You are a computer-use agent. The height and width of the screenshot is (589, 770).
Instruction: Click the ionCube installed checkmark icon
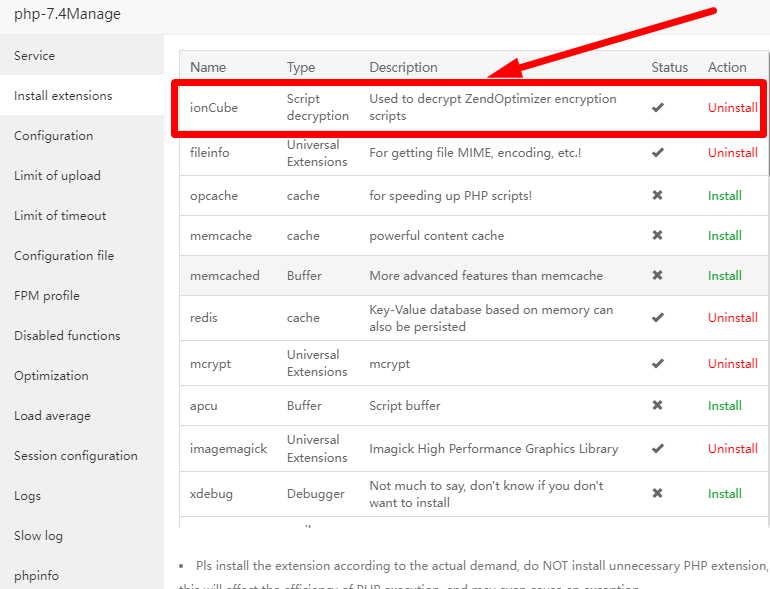click(x=658, y=107)
